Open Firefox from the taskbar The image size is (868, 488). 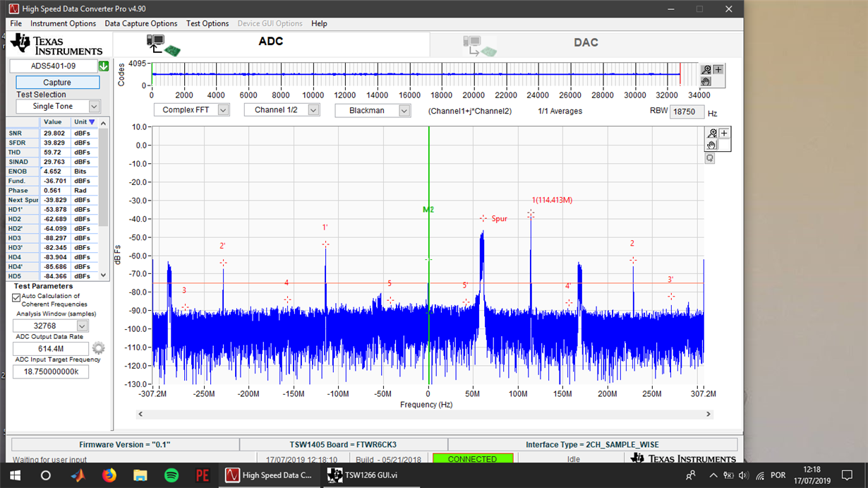[109, 475]
